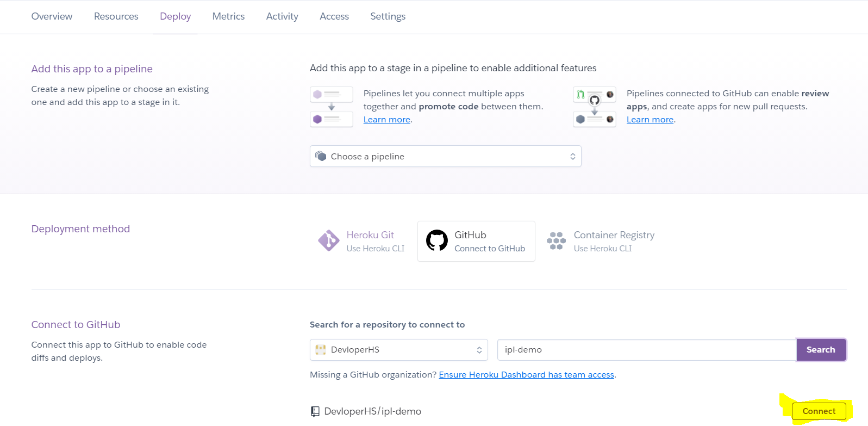Select the Deploy tab

pos(175,16)
